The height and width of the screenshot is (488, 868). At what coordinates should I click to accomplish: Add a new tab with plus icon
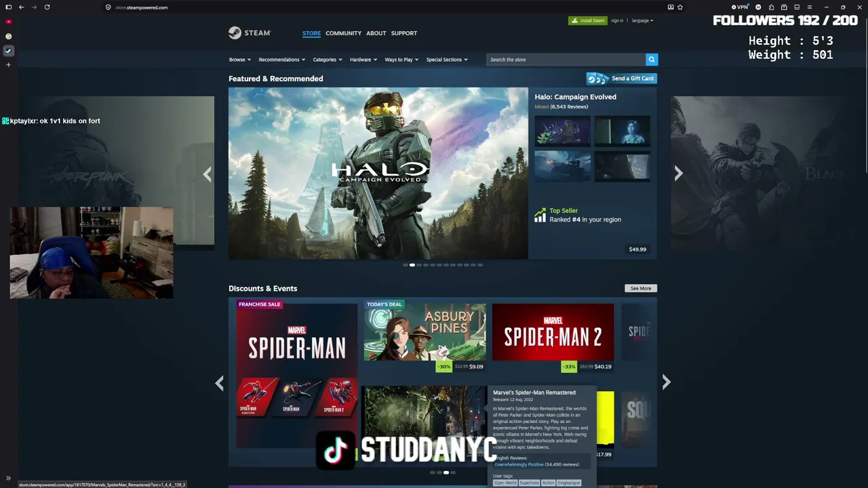8,65
